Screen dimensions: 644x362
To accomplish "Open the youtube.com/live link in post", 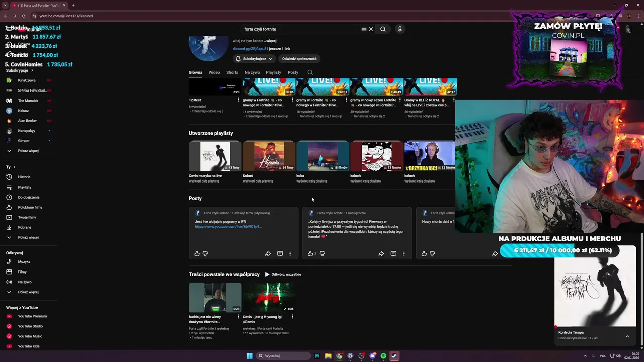I will [x=228, y=227].
